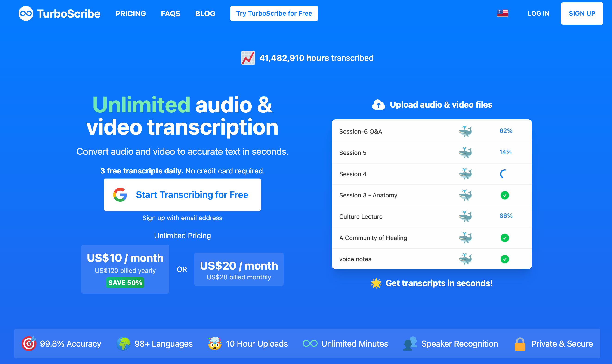Click the Upload audio & video files heading
The width and height of the screenshot is (612, 364).
(441, 105)
